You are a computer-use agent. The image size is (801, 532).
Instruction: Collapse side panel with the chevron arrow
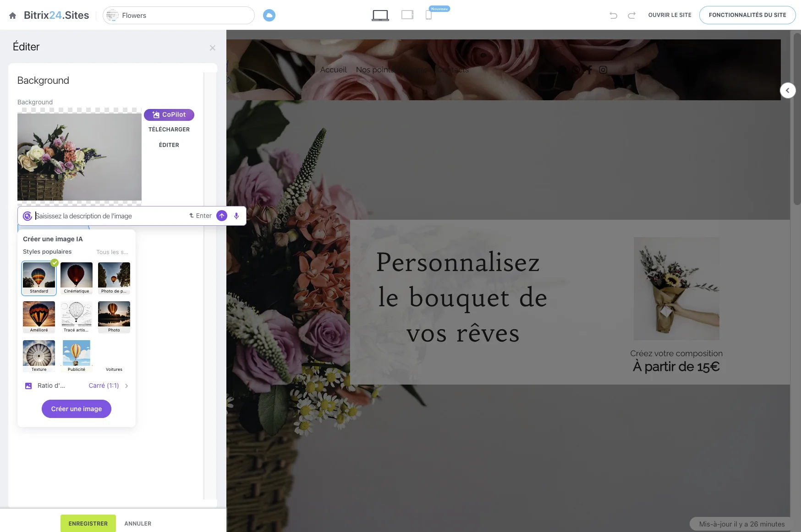pyautogui.click(x=787, y=91)
